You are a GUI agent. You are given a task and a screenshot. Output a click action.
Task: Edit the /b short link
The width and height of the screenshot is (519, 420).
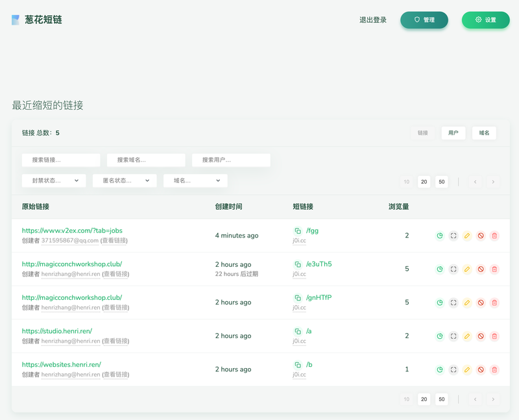click(x=467, y=369)
